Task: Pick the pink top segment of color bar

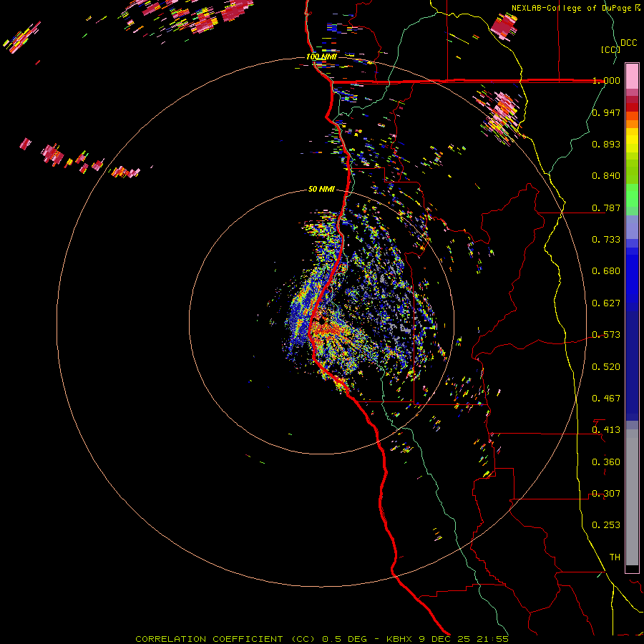Action: (632, 77)
